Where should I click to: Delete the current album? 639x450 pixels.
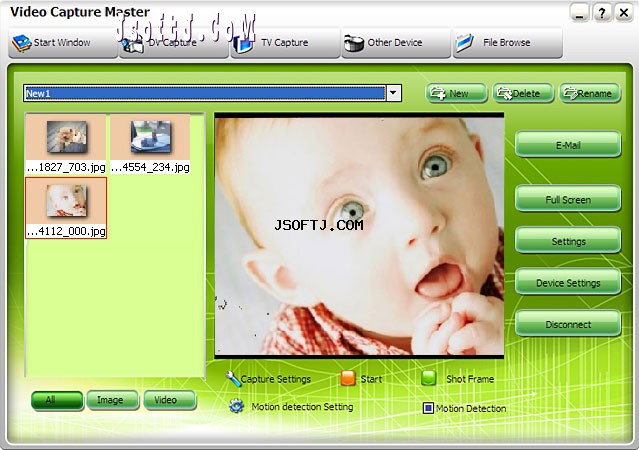pos(523,93)
